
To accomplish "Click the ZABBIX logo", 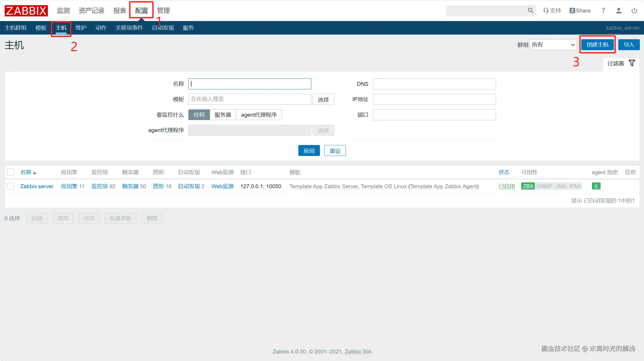I will coord(26,11).
